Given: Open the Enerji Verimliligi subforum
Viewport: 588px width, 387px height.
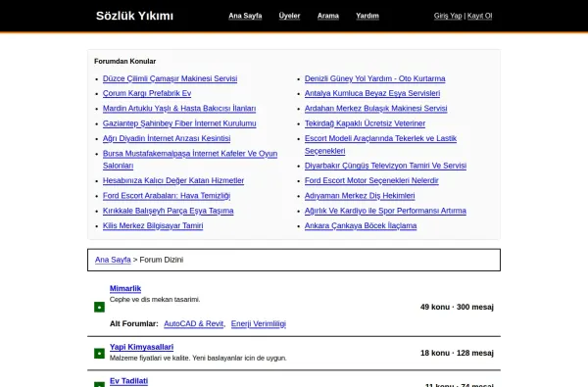Looking at the screenshot, I should click(x=259, y=323).
